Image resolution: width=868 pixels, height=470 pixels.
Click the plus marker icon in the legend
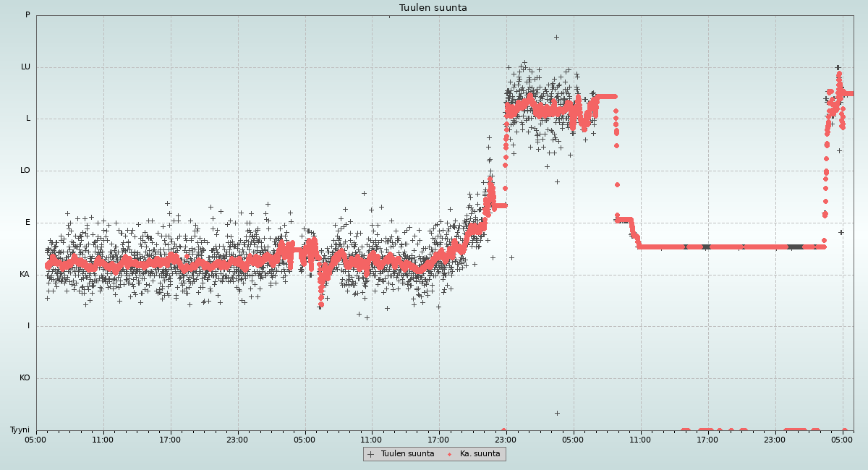[x=371, y=454]
